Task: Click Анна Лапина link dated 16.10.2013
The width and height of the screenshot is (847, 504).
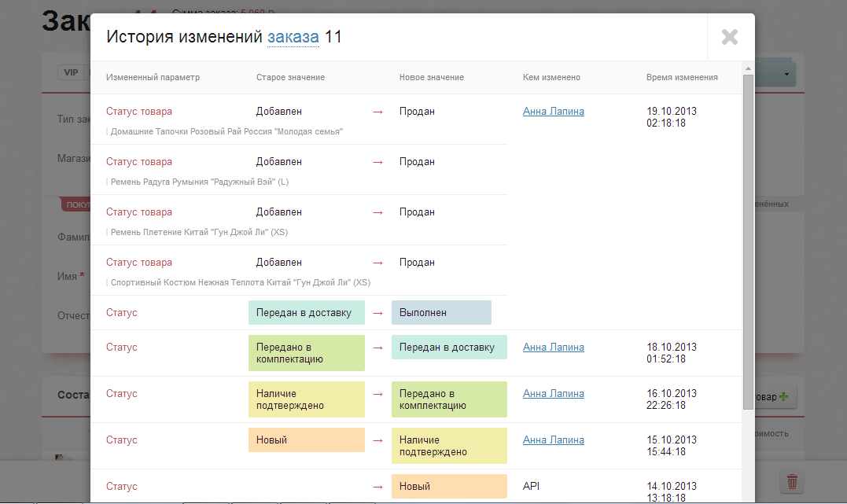Action: pyautogui.click(x=553, y=394)
